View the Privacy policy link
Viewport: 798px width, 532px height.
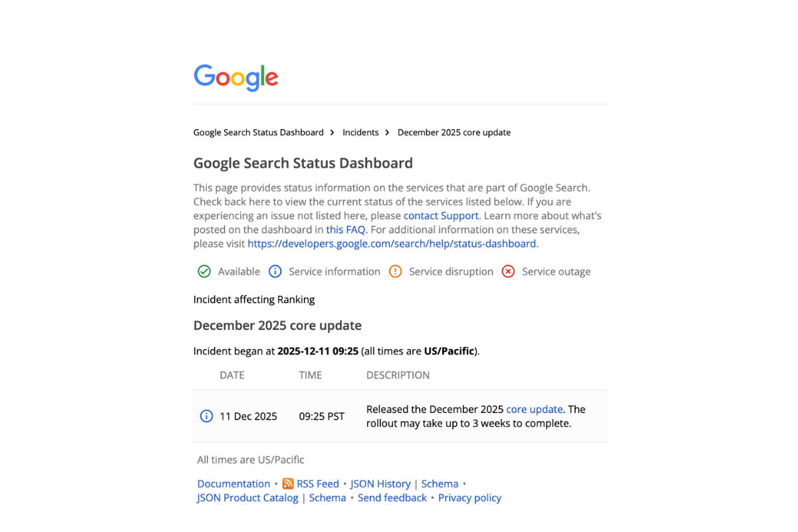(x=469, y=497)
